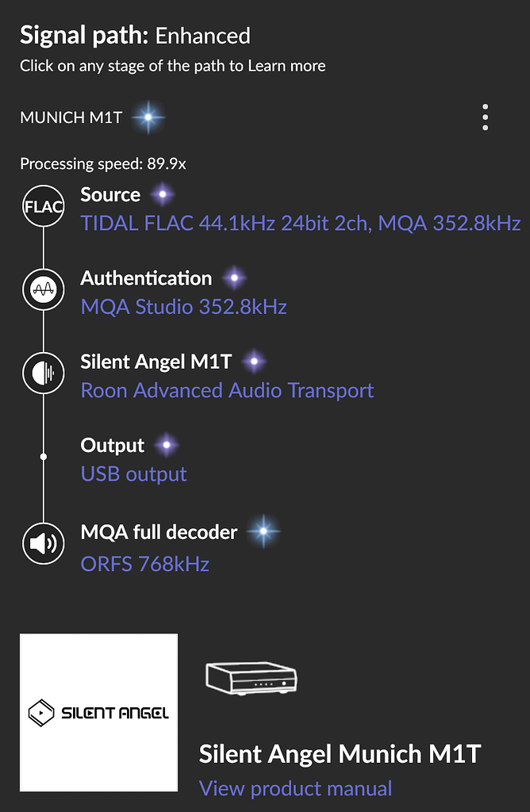Screen dimensions: 530x812
Task: Click the Silent Angel logo thumbnail
Action: pyautogui.click(x=98, y=712)
